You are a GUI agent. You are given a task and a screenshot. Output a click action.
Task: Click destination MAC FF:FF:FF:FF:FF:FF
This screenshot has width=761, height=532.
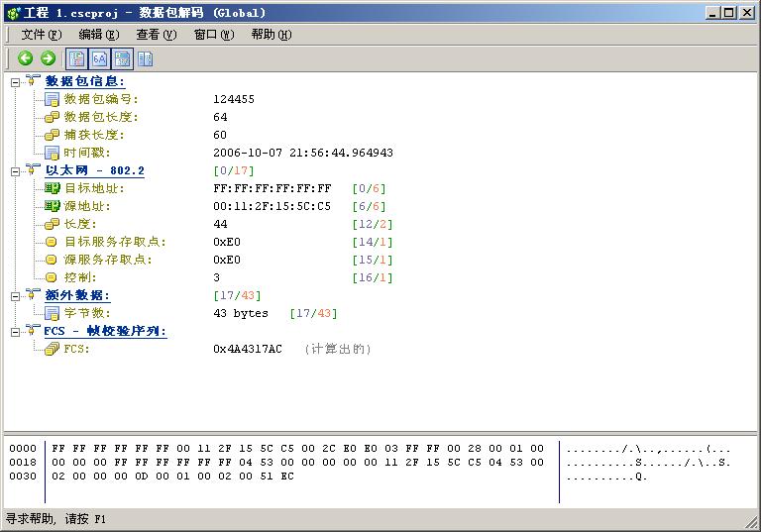coord(272,188)
